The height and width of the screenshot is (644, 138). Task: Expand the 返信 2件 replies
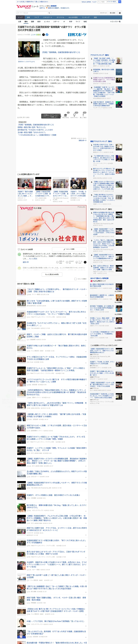(x=26, y=262)
